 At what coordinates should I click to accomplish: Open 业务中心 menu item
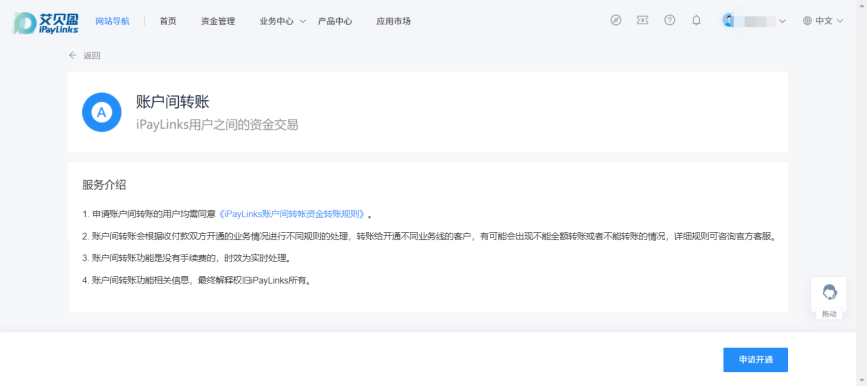[276, 21]
